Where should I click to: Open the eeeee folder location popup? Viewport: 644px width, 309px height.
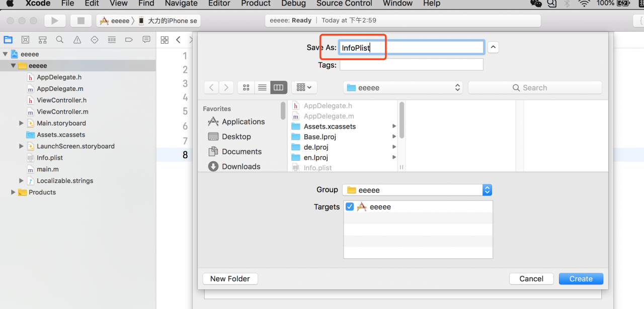403,87
